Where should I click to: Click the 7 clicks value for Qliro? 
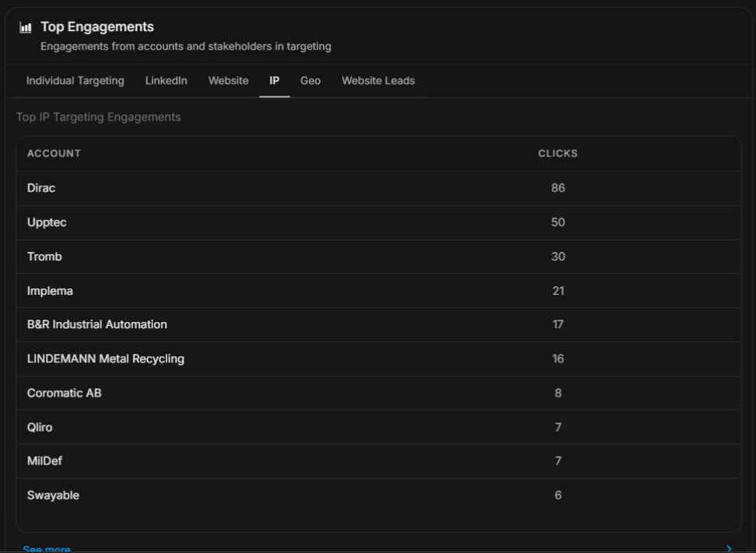558,427
